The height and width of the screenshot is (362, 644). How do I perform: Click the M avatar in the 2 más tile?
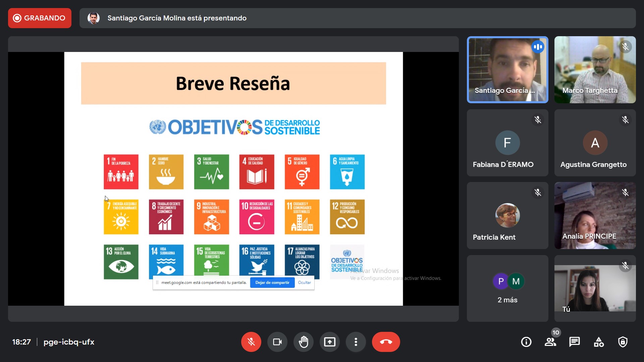[x=516, y=281]
